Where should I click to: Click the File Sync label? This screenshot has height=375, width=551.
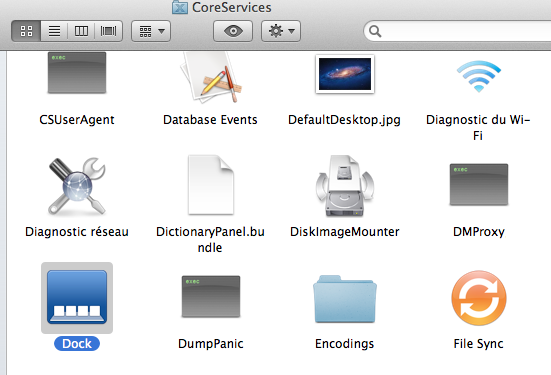pyautogui.click(x=478, y=344)
